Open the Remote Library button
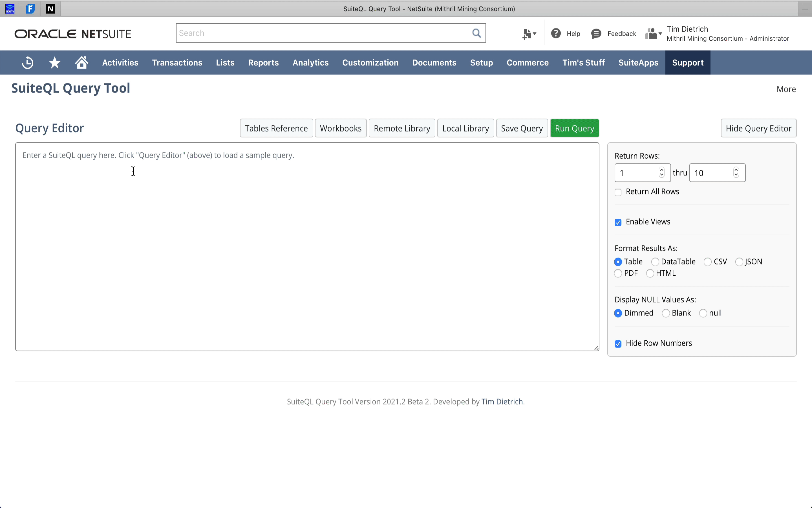Screen dimensions: 812x508 tap(402, 128)
